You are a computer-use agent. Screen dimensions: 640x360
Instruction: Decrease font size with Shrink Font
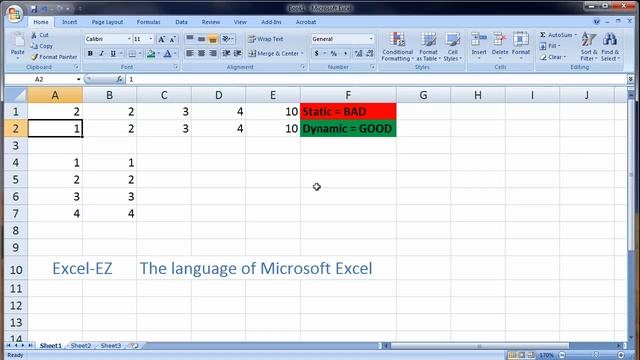[x=173, y=39]
